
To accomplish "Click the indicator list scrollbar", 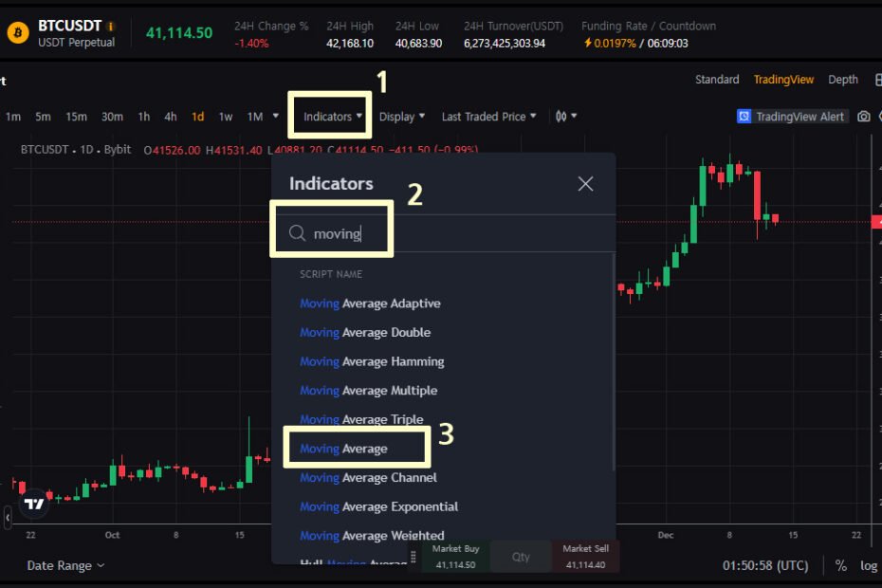I will pos(613,362).
